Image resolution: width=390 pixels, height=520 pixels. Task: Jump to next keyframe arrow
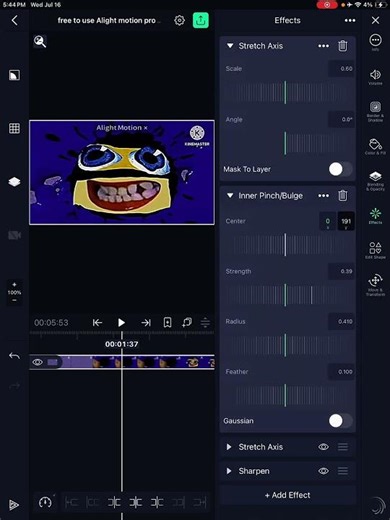[x=146, y=322]
